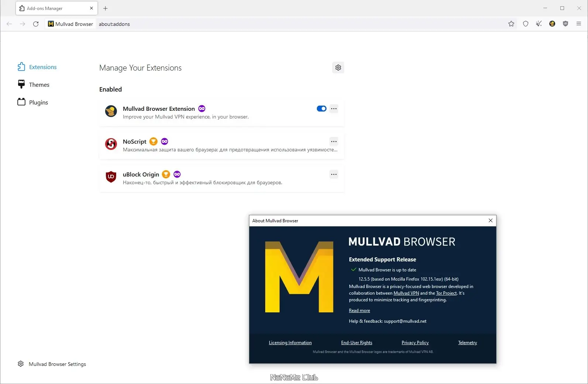Click the 'Manage Your Extensions' heading

[140, 68]
